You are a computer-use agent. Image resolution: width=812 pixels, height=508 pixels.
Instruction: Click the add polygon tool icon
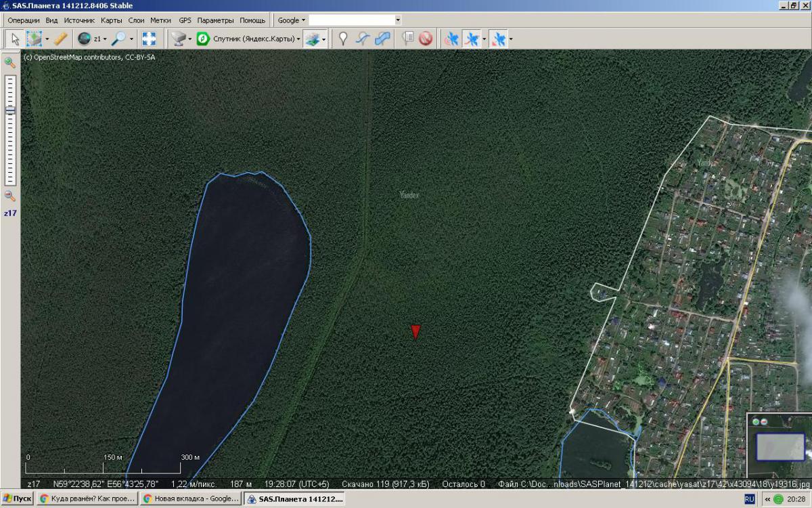point(382,39)
